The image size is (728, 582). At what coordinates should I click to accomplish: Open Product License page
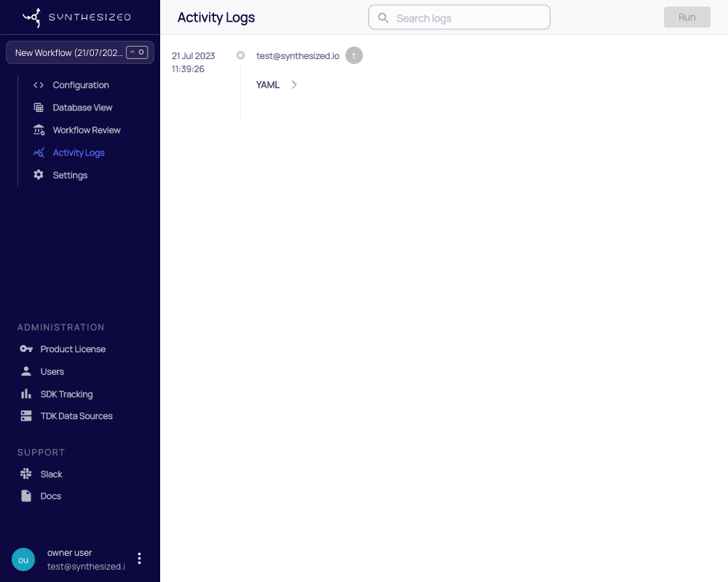(73, 349)
